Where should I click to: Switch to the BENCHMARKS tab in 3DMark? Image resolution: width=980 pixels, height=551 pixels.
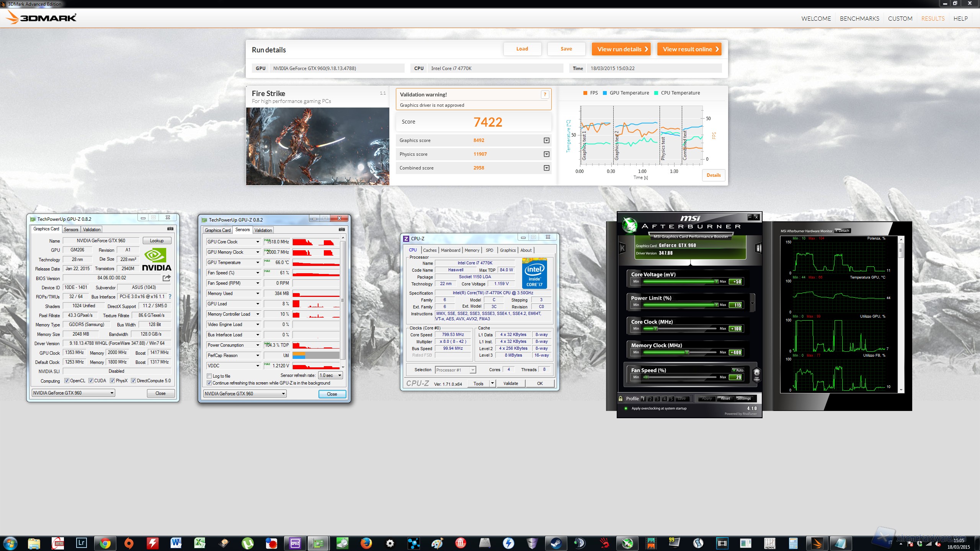point(859,18)
